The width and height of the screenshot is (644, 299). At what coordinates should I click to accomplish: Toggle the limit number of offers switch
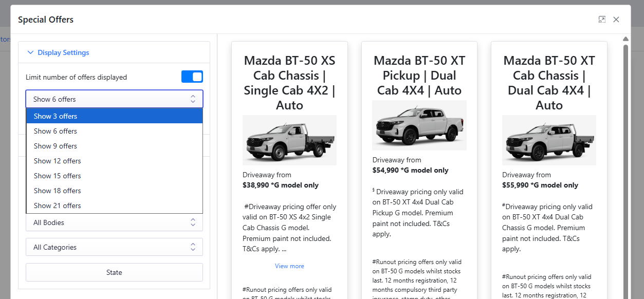[x=192, y=77]
